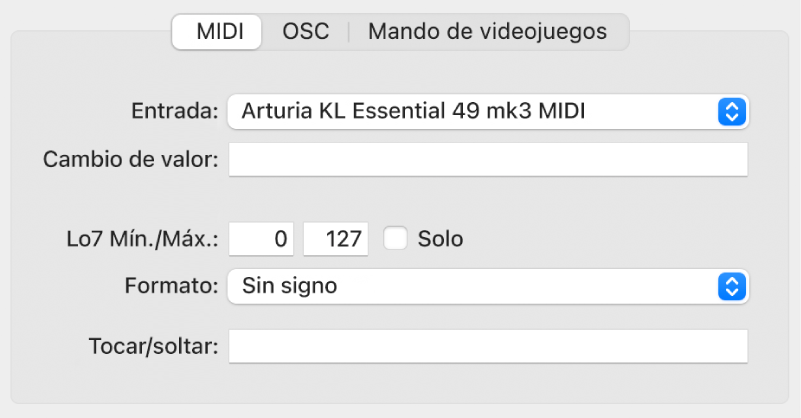This screenshot has height=418, width=801.
Task: Click the blue chevron icon of Entrada
Action: coord(732,112)
